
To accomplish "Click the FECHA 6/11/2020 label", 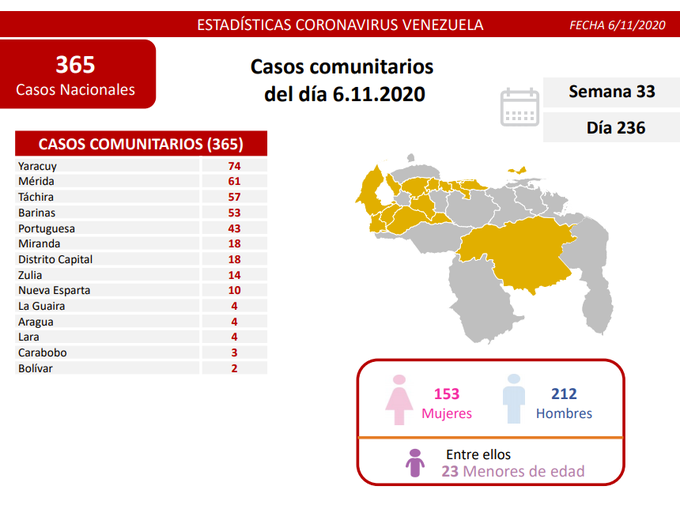I will [x=617, y=25].
